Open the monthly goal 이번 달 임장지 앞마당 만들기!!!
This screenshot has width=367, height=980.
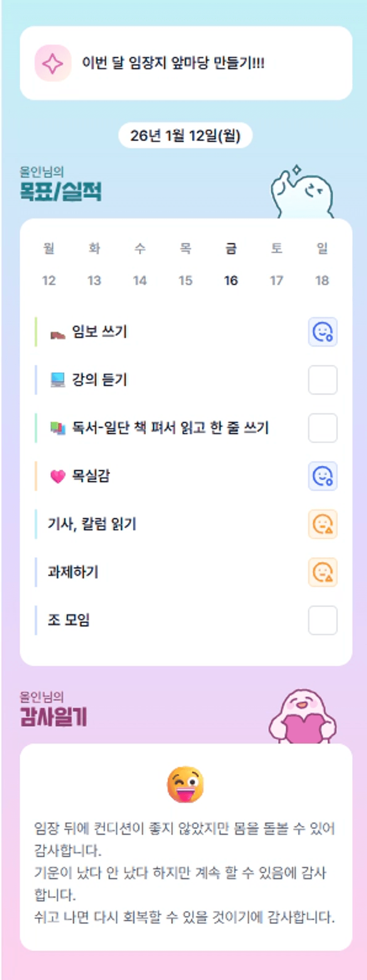coord(173,63)
